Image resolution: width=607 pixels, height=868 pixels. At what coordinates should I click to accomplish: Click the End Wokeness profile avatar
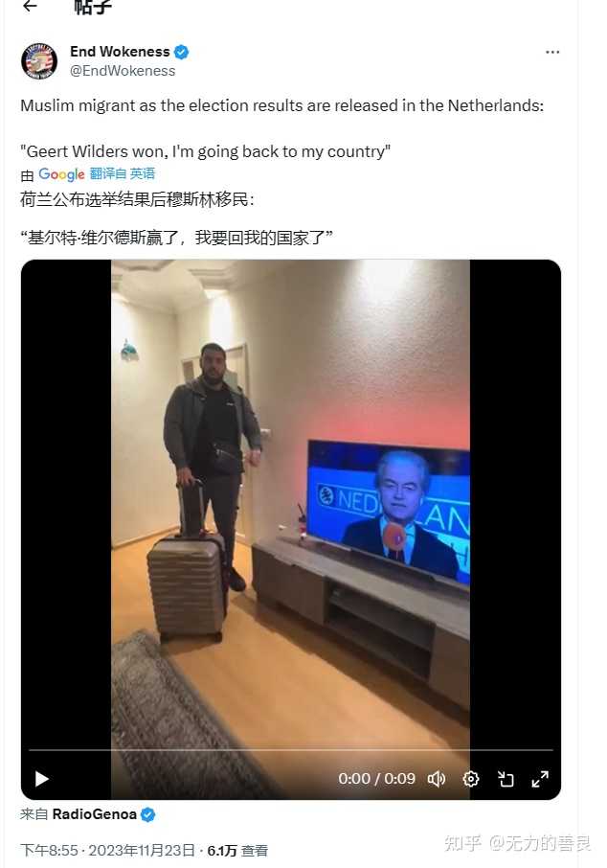[x=38, y=61]
